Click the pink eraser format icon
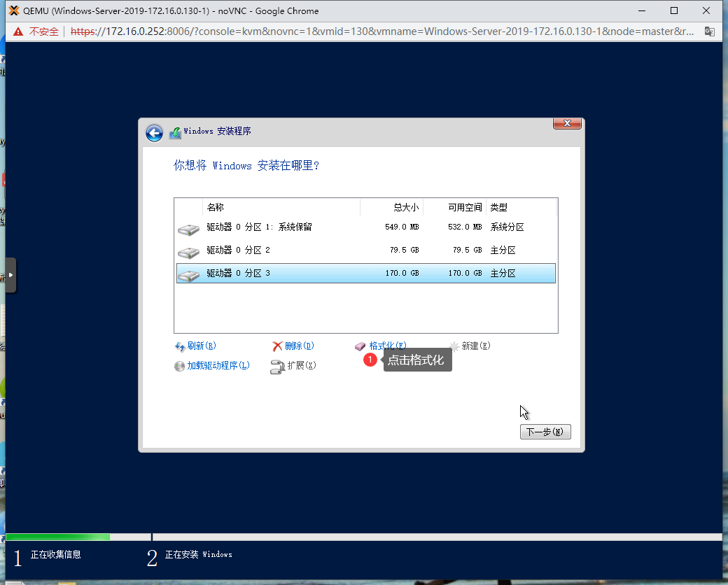The image size is (728, 585). coord(360,346)
